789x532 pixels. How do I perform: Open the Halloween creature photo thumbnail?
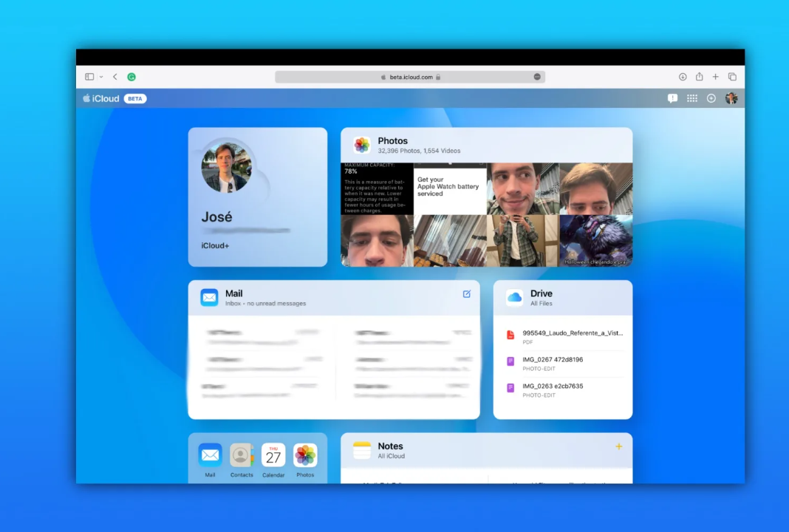point(595,241)
